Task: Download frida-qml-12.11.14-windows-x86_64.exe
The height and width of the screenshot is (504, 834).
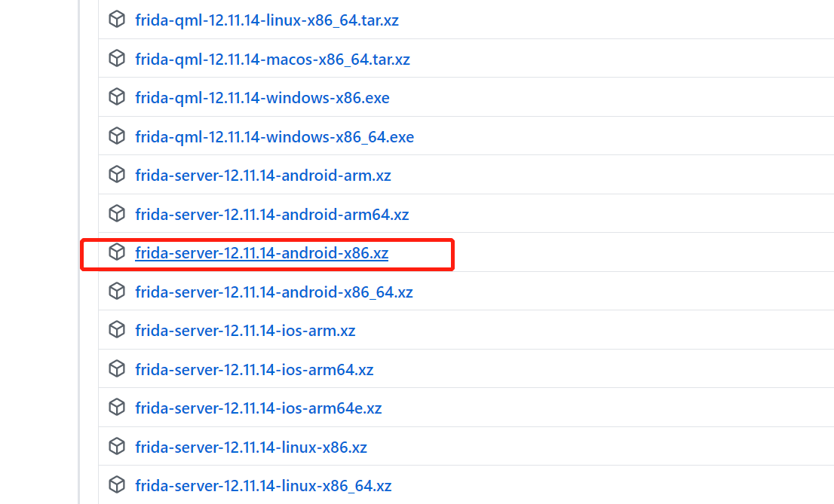Action: pyautogui.click(x=274, y=136)
